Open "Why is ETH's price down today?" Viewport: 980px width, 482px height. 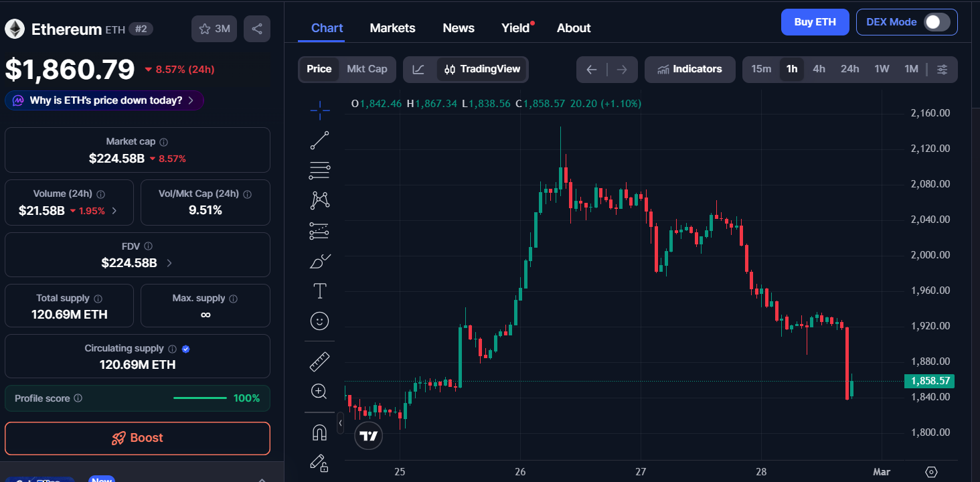(104, 100)
